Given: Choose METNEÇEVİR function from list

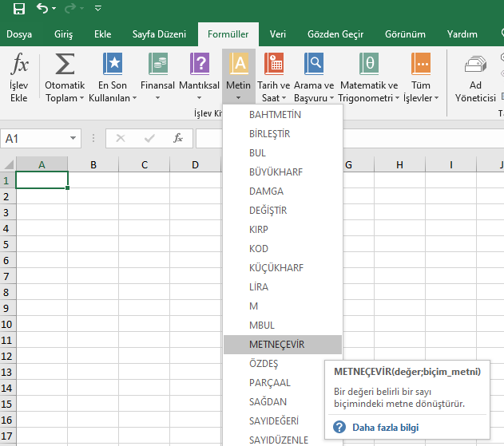Looking at the screenshot, I should (x=276, y=345).
